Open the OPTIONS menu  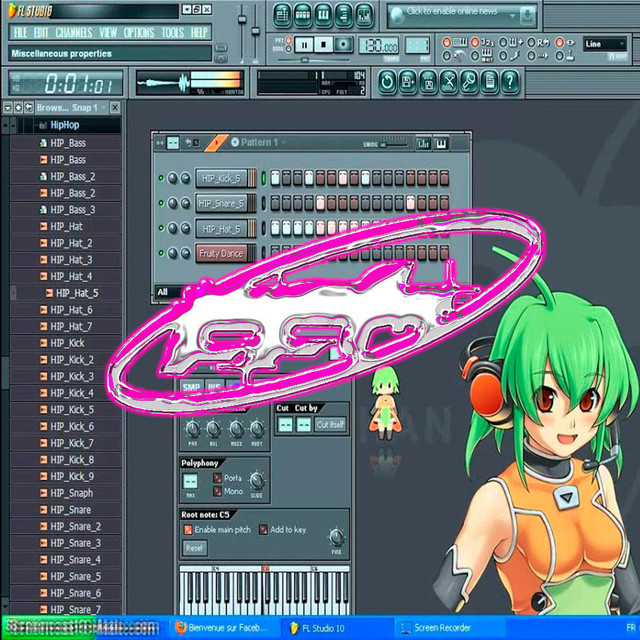[x=139, y=32]
